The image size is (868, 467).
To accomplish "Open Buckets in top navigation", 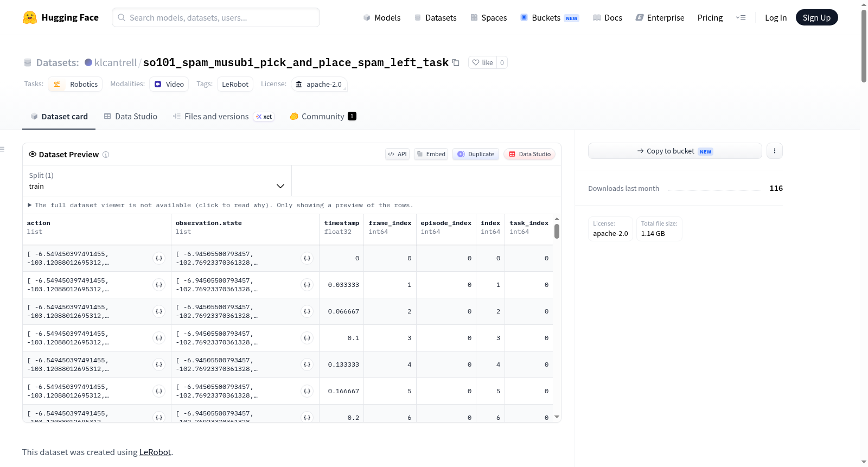I will pos(550,18).
